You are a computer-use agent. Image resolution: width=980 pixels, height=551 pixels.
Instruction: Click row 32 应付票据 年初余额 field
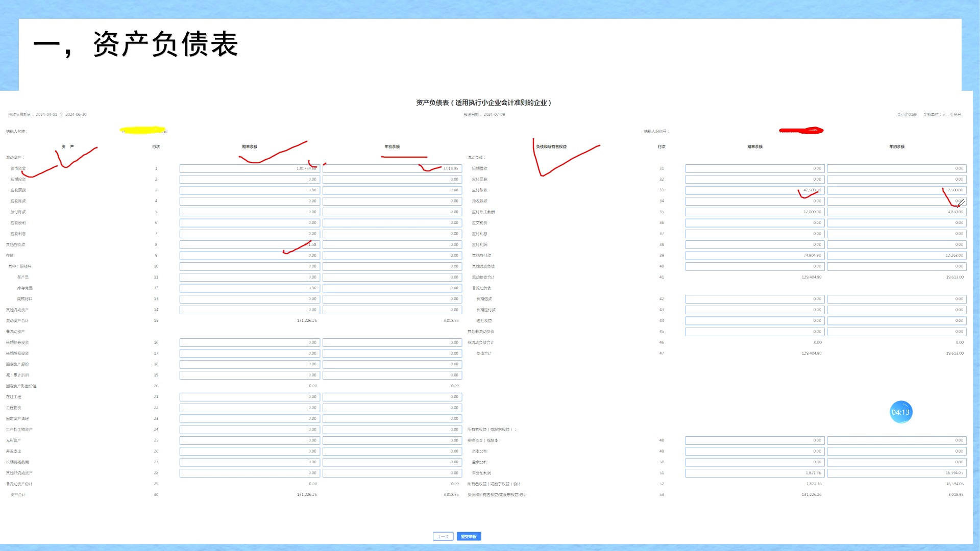pos(897,180)
